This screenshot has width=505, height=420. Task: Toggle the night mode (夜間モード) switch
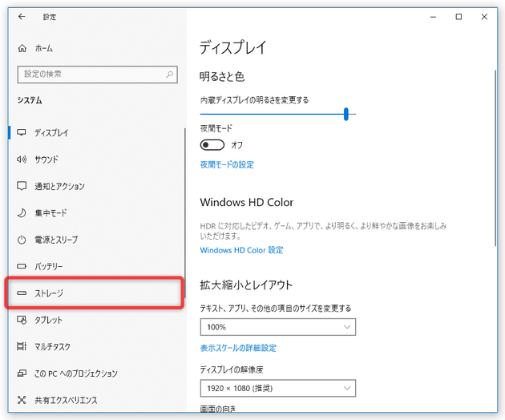coord(212,145)
